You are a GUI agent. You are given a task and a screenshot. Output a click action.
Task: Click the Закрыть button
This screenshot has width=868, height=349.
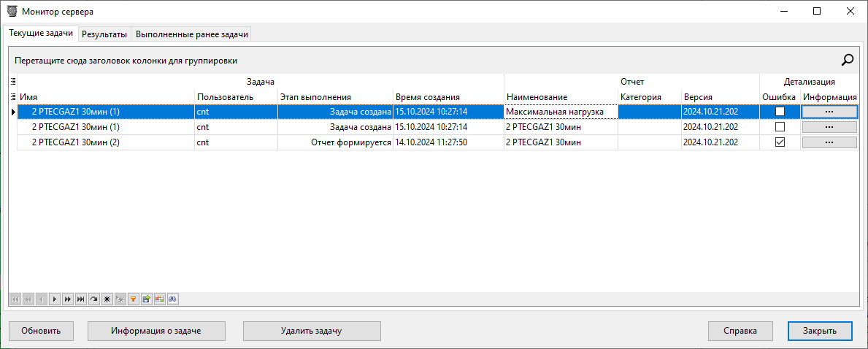[x=820, y=331]
